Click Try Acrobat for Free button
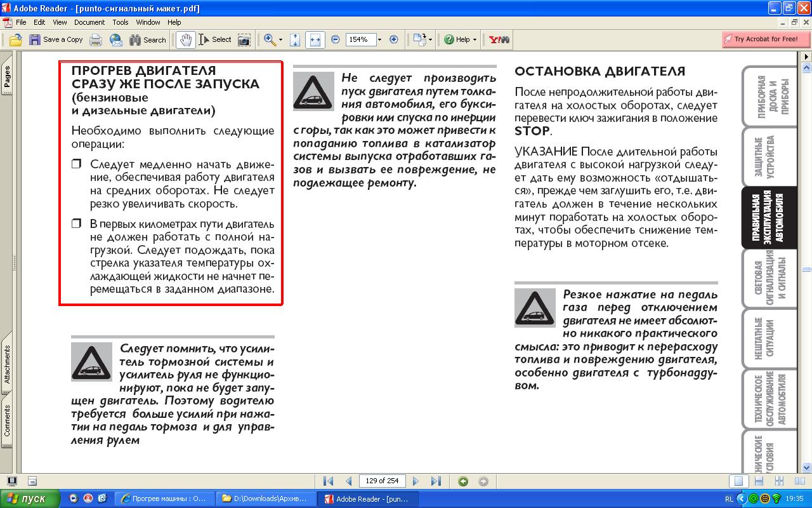 pos(761,39)
